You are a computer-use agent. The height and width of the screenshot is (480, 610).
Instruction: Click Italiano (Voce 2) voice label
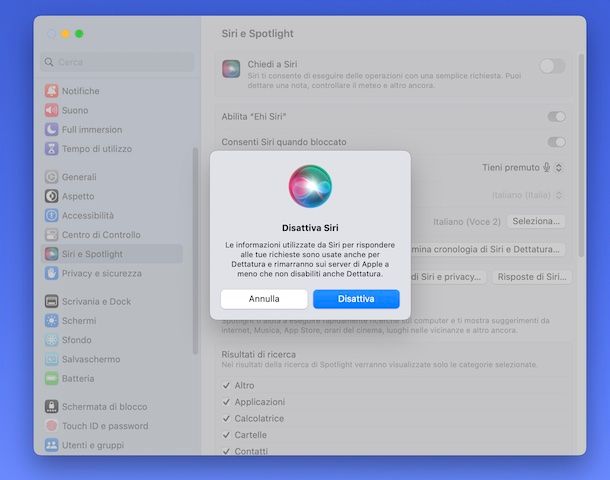[467, 222]
